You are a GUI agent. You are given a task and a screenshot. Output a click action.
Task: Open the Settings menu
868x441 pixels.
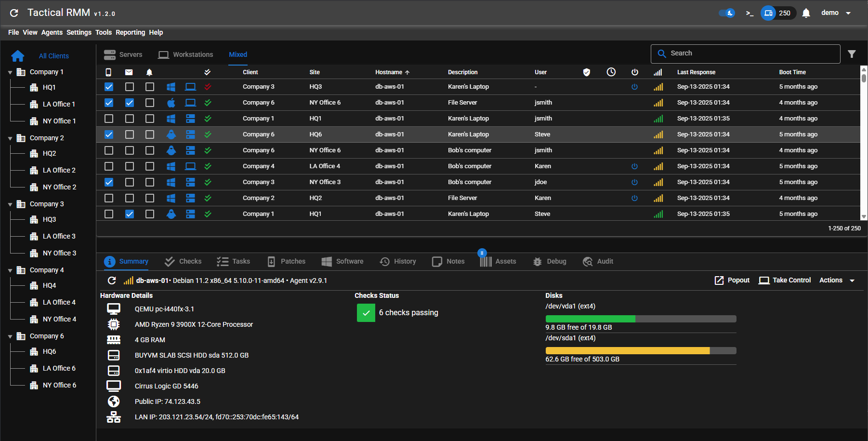pos(79,32)
